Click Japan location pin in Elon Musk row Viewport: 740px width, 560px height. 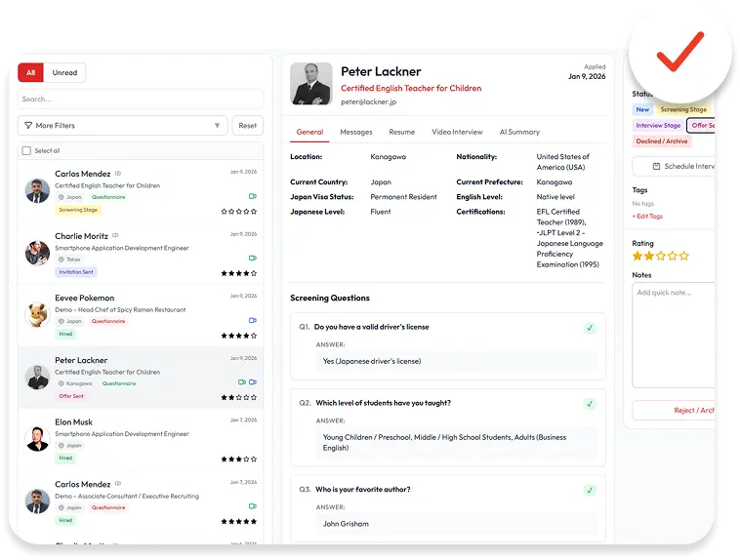[x=62, y=445]
